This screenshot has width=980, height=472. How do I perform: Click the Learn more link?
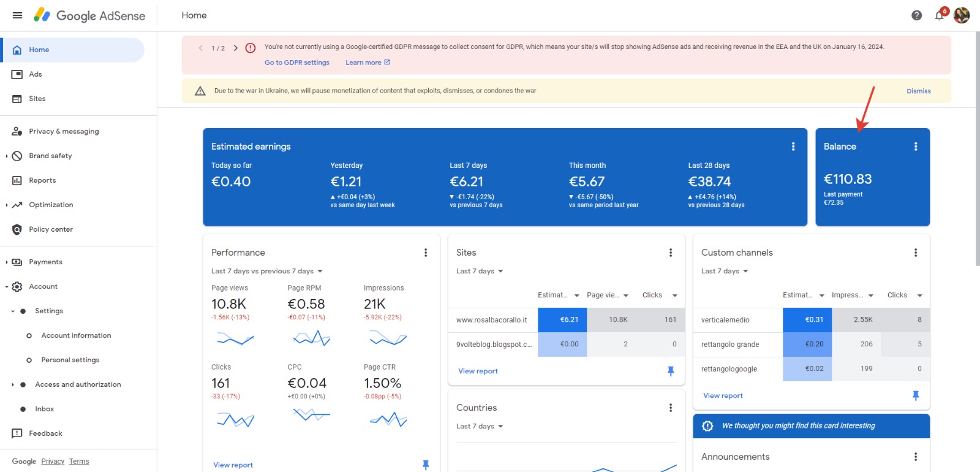pos(367,63)
